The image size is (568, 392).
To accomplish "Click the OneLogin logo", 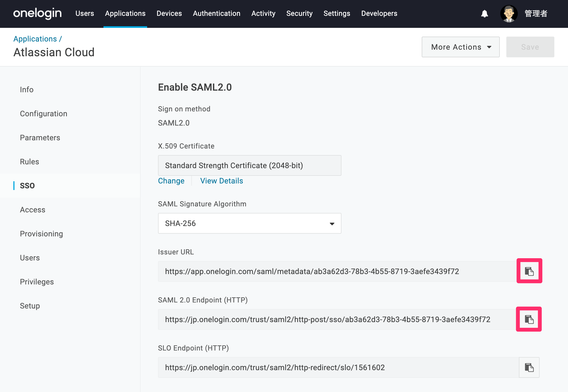I will (37, 13).
